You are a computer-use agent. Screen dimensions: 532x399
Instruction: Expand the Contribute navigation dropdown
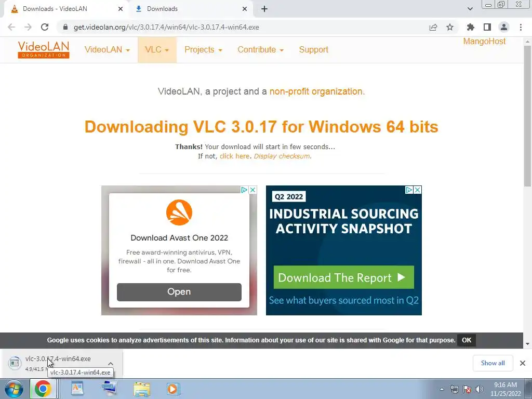click(261, 49)
